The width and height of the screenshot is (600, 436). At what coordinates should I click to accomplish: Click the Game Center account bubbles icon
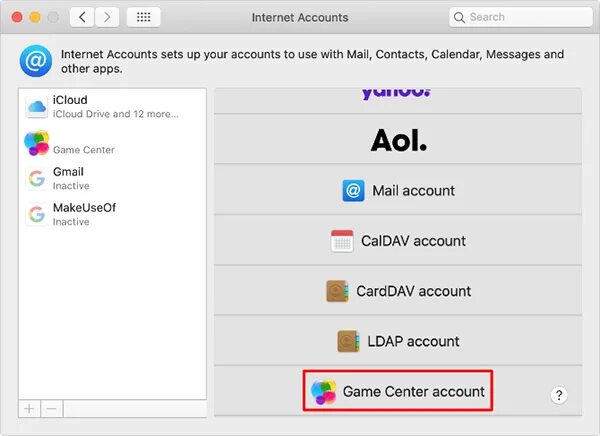tap(324, 392)
